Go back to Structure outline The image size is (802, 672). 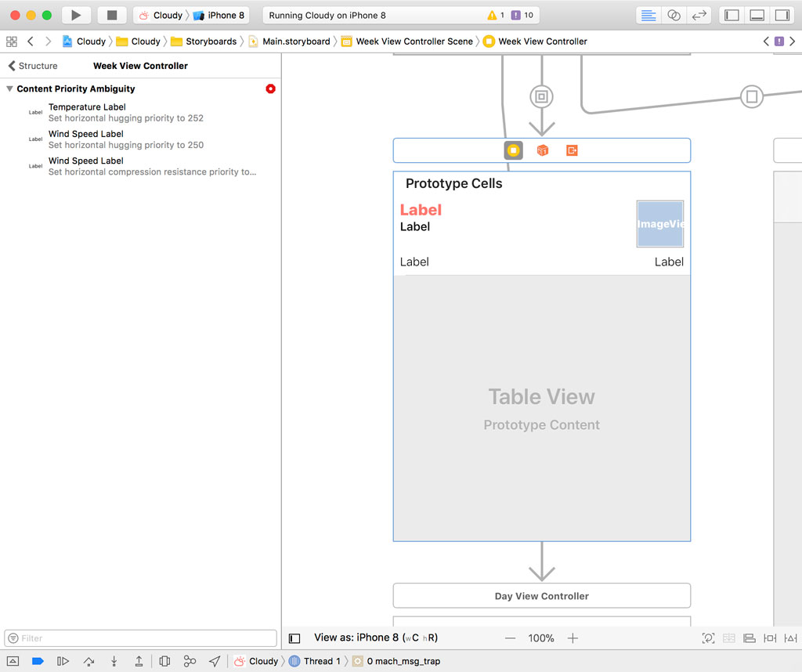click(x=33, y=66)
